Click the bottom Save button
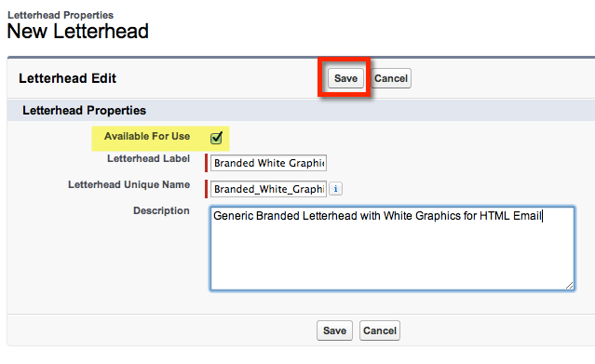The width and height of the screenshot is (595, 364). click(x=334, y=330)
